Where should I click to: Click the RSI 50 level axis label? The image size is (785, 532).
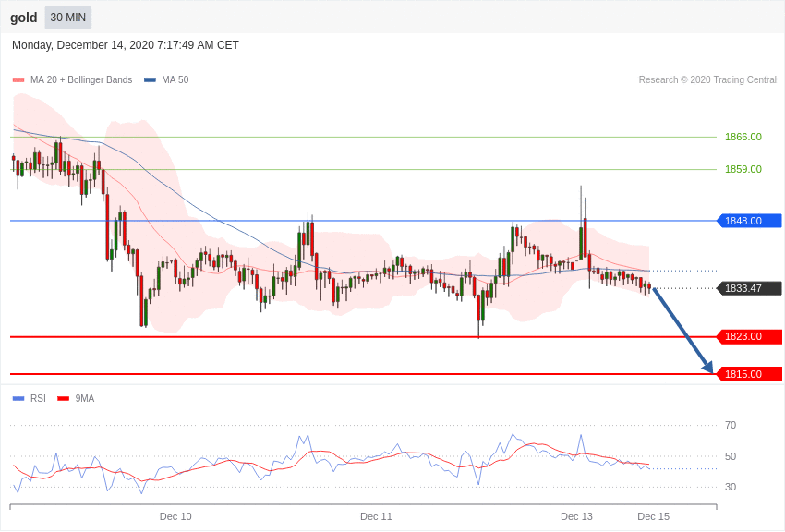tap(731, 456)
